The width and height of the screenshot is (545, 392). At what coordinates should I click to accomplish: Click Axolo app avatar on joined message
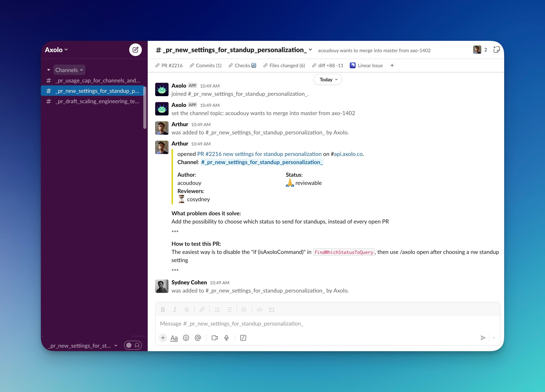[162, 89]
